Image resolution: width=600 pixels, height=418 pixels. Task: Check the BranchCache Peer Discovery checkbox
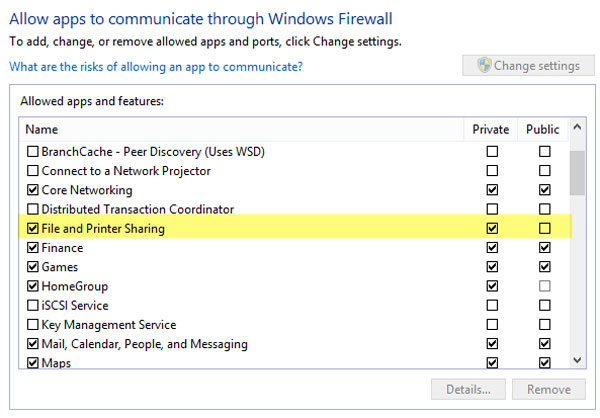33,152
